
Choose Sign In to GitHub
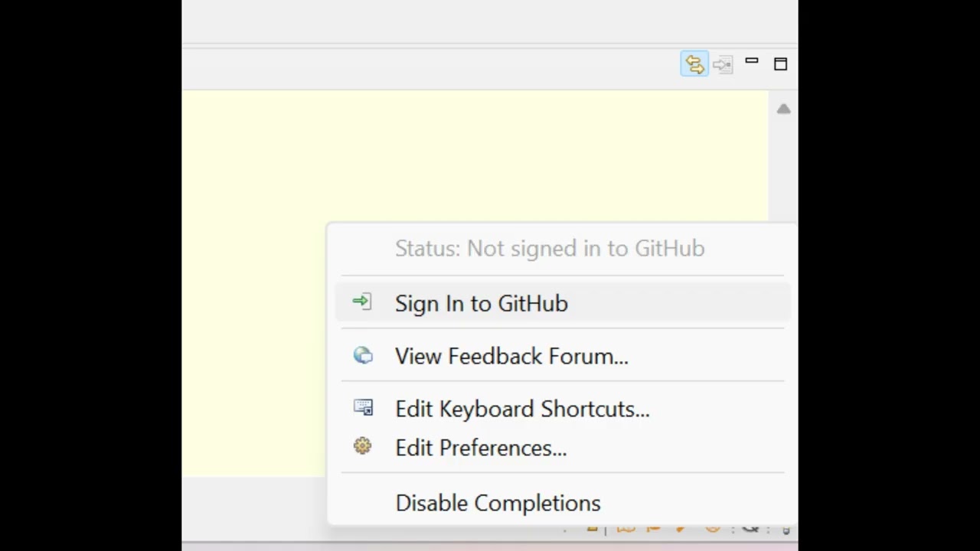pyautogui.click(x=563, y=303)
